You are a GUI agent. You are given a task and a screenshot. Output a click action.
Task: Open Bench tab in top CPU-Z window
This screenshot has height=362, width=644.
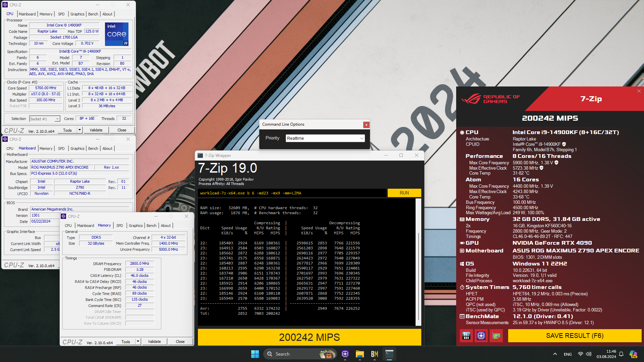click(93, 14)
